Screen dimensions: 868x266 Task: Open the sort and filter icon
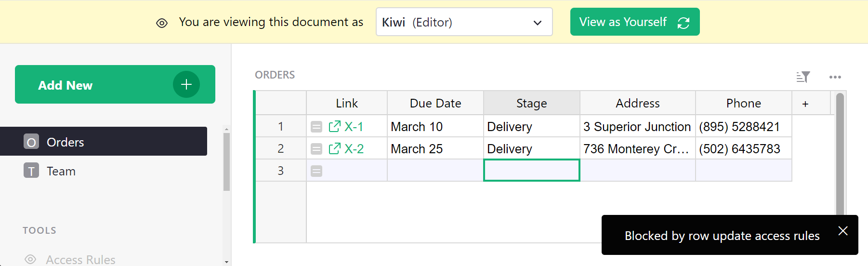point(803,77)
